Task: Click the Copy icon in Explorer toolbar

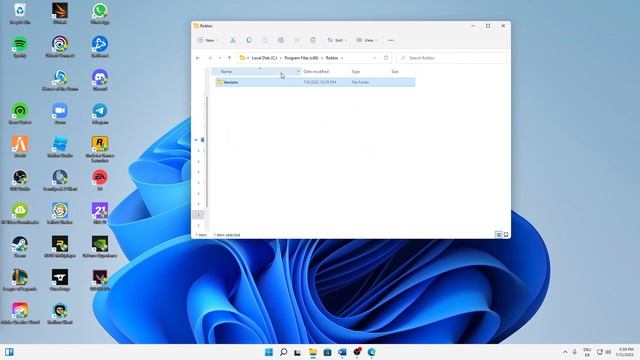Action: [249, 40]
